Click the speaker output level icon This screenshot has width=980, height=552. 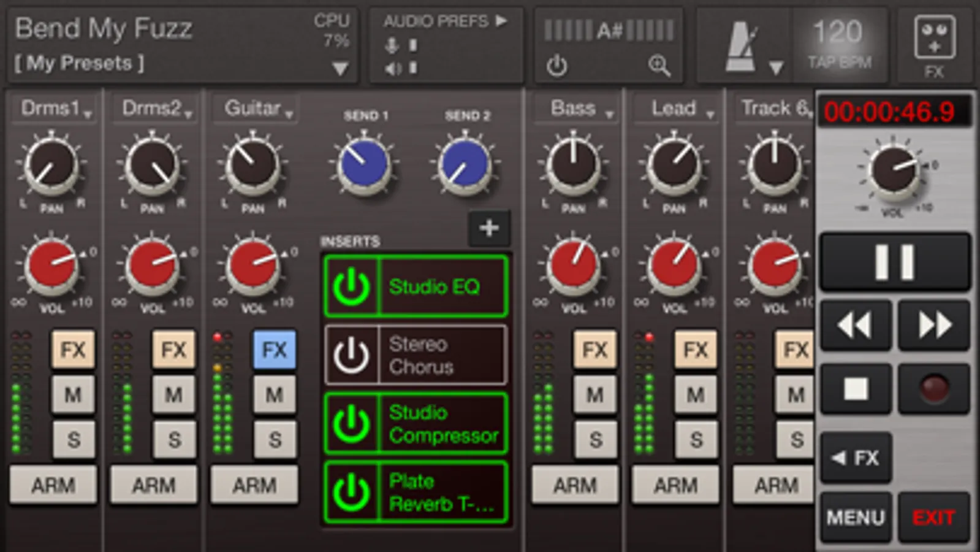coord(392,68)
